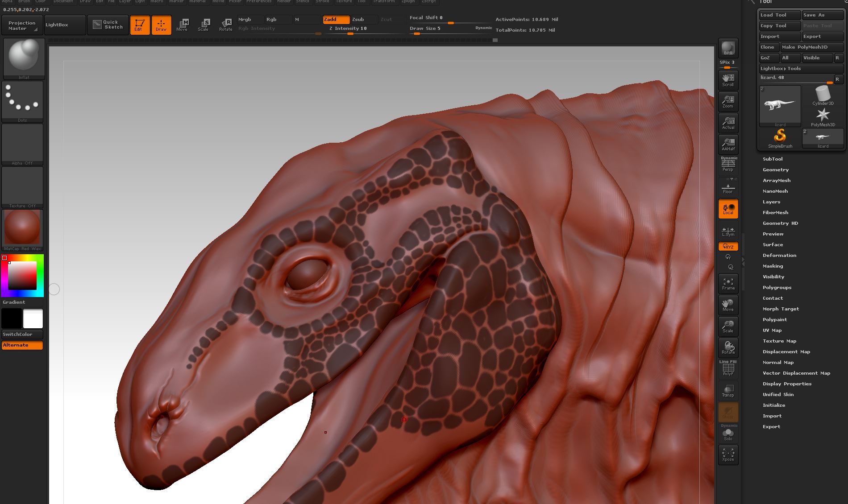Open Quick Sketch
The height and width of the screenshot is (504, 848).
coord(108,25)
